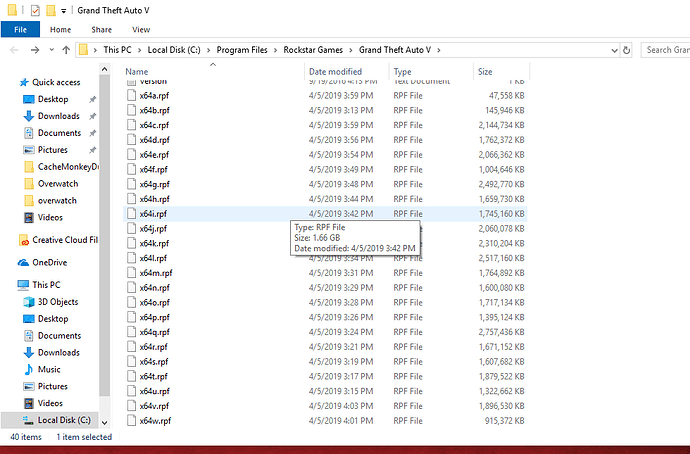Click the Properties checkmark icon in title bar

tap(35, 10)
